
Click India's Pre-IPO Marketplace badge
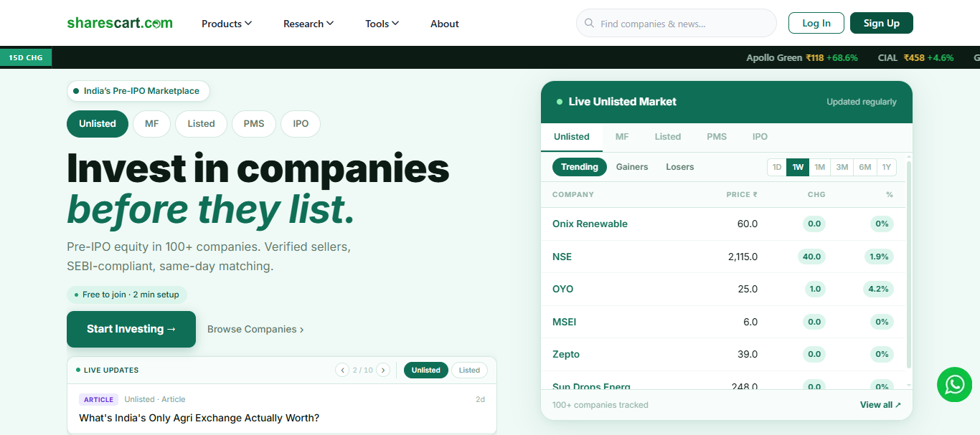138,91
